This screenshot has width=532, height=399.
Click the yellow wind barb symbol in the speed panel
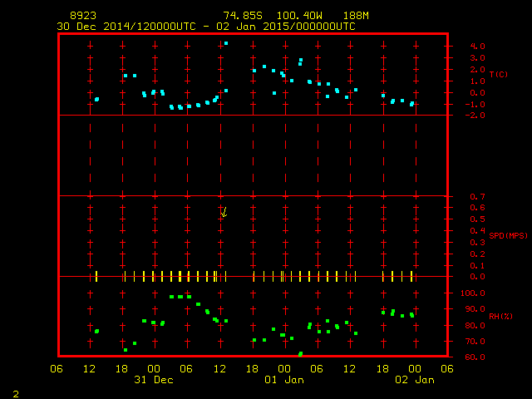point(224,213)
